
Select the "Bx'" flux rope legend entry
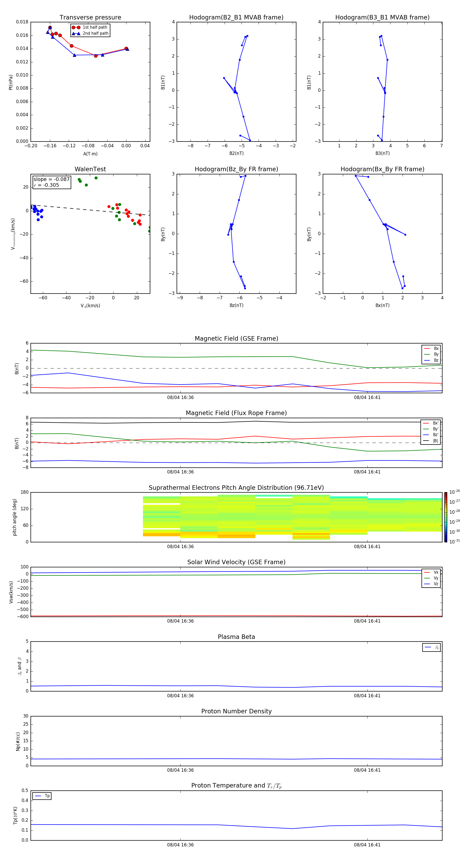click(x=431, y=423)
